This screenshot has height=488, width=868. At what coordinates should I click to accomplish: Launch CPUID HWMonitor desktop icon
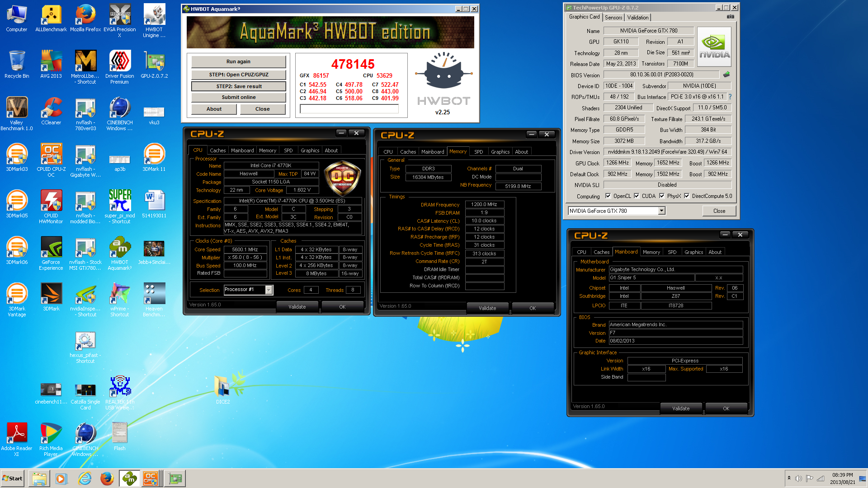click(x=51, y=207)
